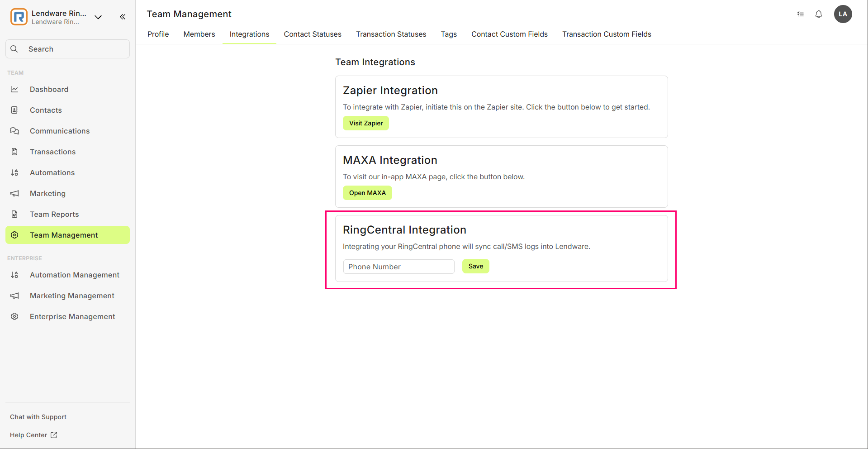Open the task list icon in header
868x449 pixels.
point(801,14)
